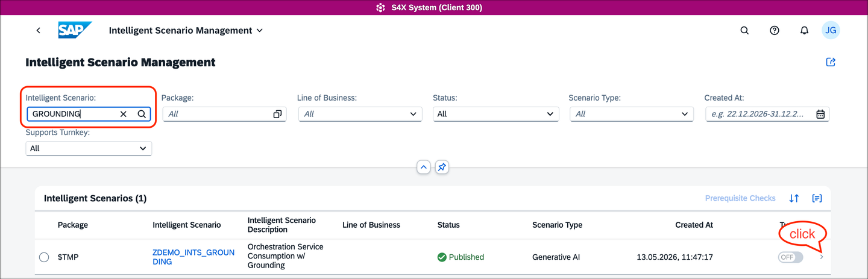The width and height of the screenshot is (868, 279).
Task: Open table sort settings
Action: click(x=794, y=198)
